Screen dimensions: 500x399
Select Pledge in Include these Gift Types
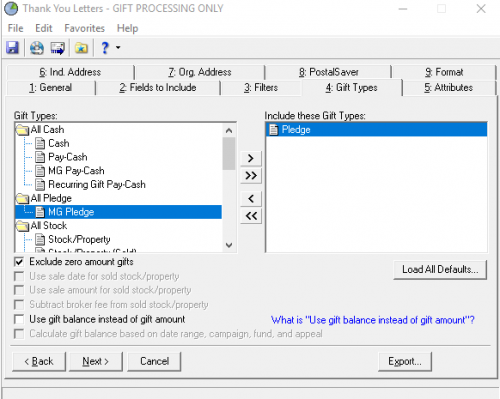click(377, 129)
